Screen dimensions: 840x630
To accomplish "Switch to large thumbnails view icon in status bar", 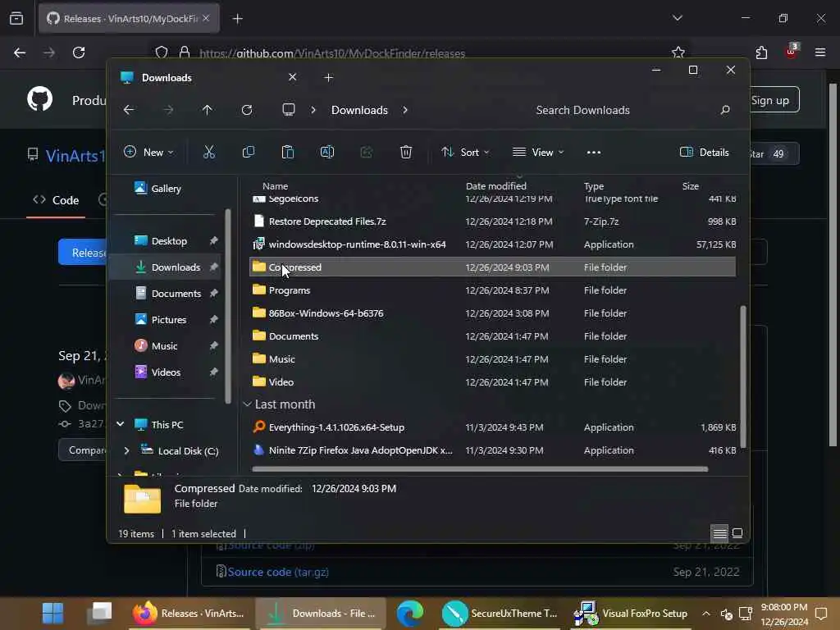I will coord(737,533).
